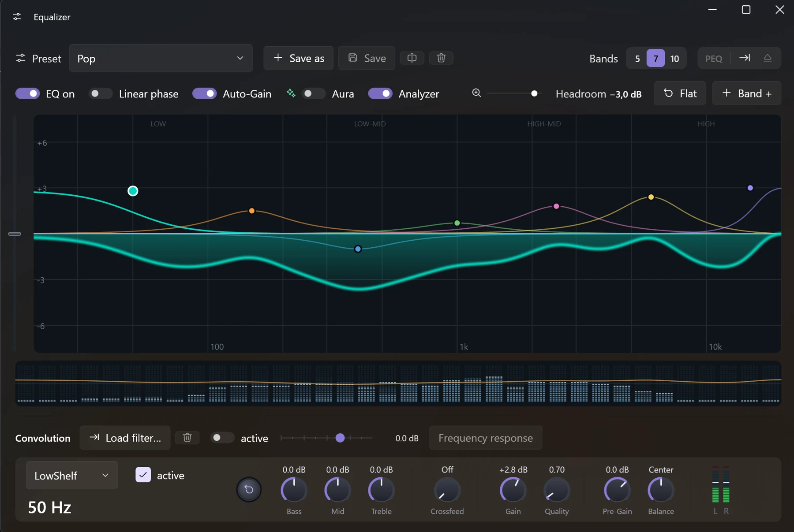Click the vertical gain scale handle

coord(15,234)
